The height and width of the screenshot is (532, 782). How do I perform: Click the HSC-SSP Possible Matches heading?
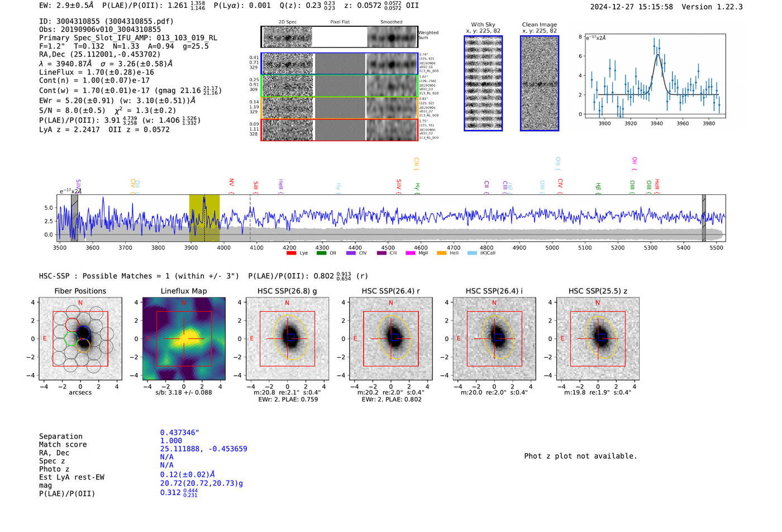point(139,276)
